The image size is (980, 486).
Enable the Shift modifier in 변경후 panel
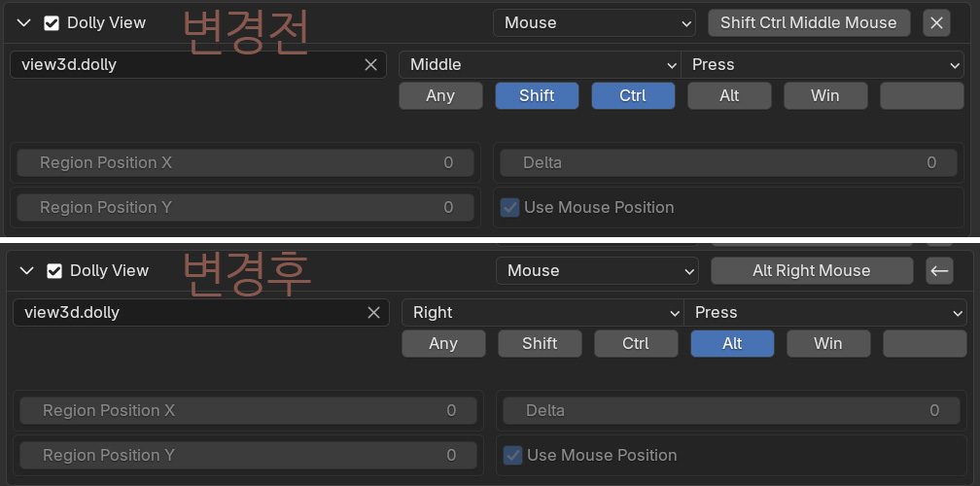pyautogui.click(x=540, y=343)
